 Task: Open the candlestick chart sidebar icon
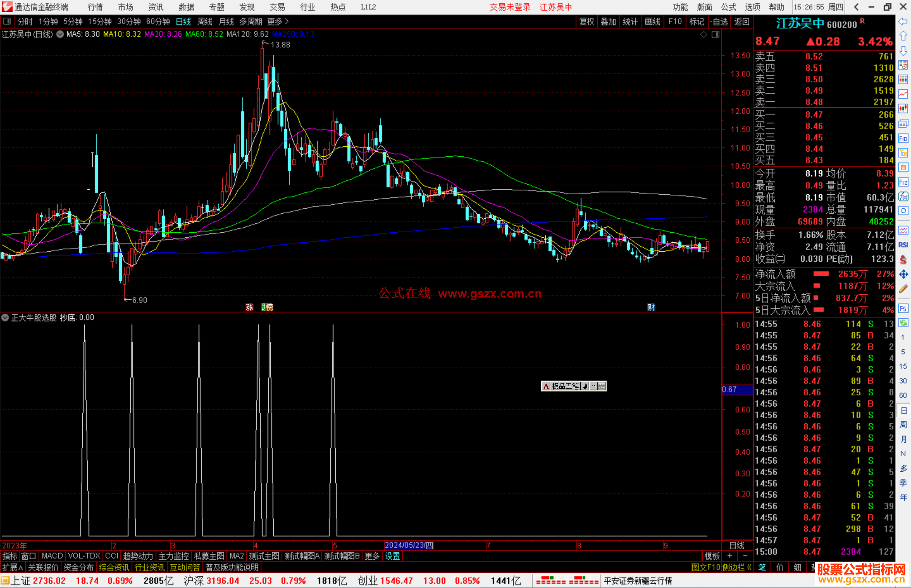coord(903,108)
